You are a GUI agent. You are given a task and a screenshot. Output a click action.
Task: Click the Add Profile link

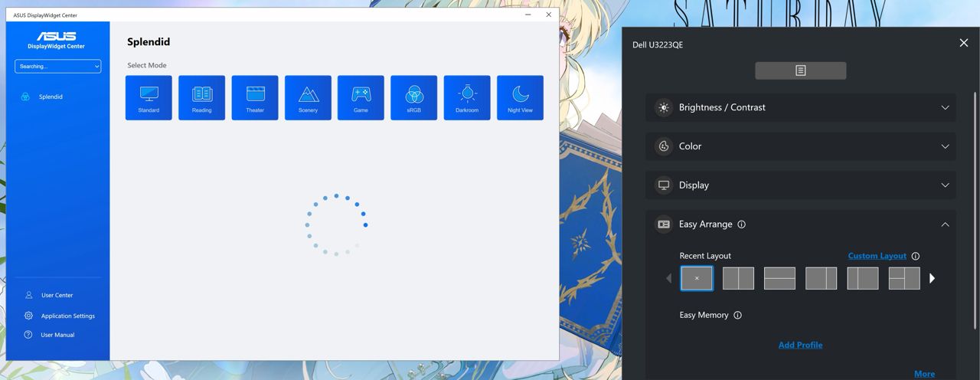click(x=800, y=345)
